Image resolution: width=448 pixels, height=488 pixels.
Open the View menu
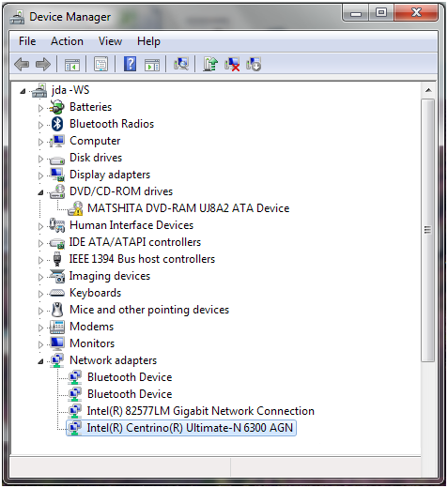pos(110,41)
